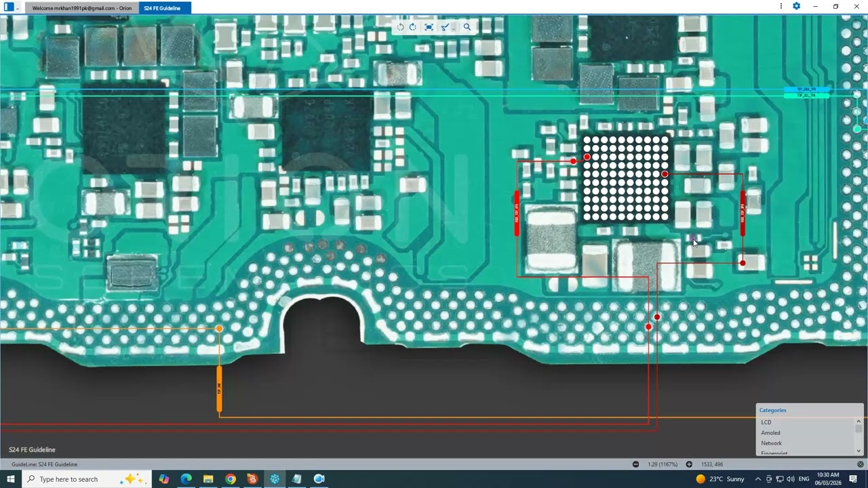The width and height of the screenshot is (868, 488).
Task: Select Amoled in the Categories list
Action: (x=770, y=432)
